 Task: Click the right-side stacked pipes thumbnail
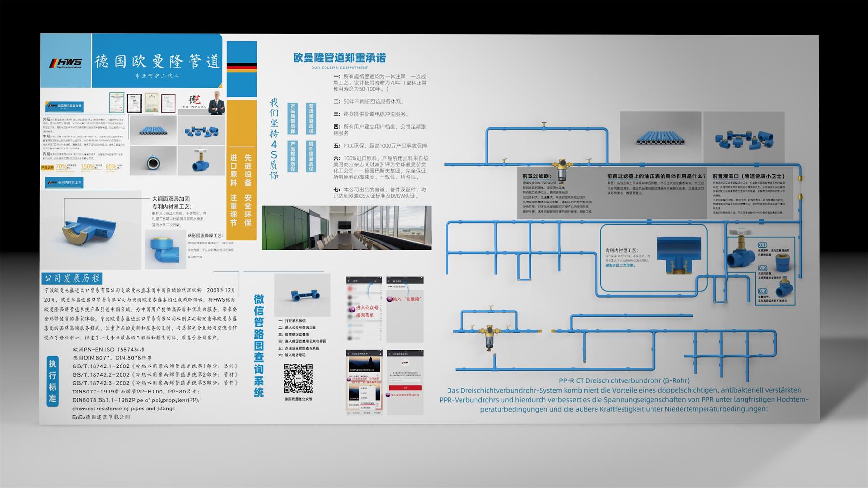pyautogui.click(x=660, y=136)
